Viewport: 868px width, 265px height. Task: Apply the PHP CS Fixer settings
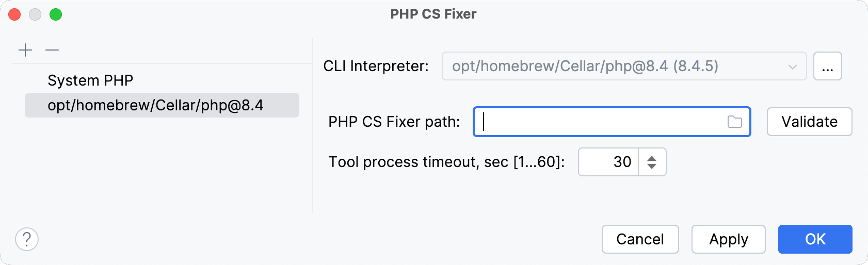point(728,239)
